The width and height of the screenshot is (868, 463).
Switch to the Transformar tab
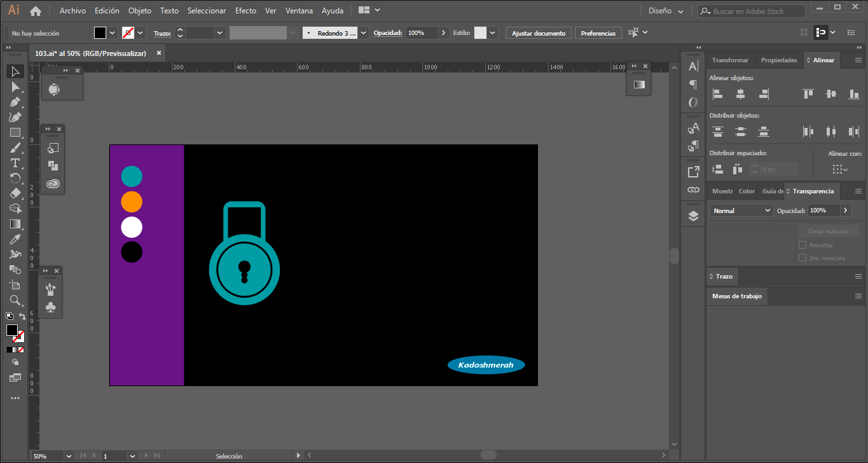point(730,60)
